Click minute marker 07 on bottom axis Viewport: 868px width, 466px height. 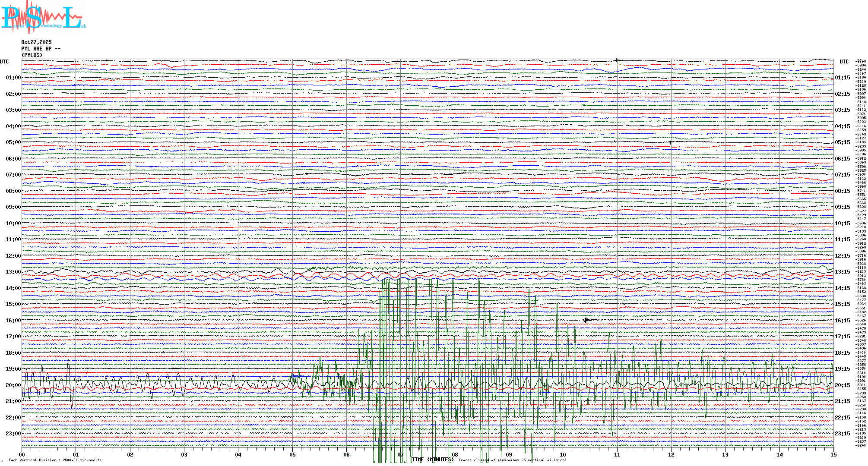click(401, 454)
